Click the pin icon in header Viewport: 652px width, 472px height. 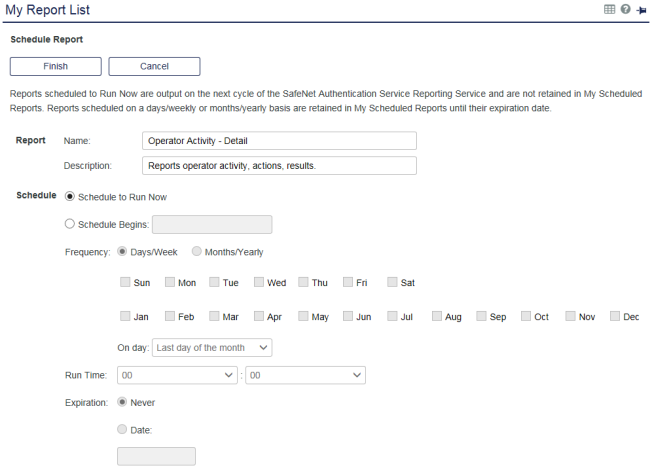coord(639,10)
